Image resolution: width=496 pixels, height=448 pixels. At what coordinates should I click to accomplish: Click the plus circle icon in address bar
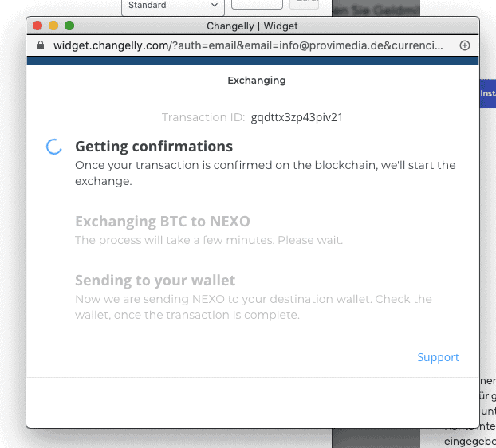[x=464, y=45]
